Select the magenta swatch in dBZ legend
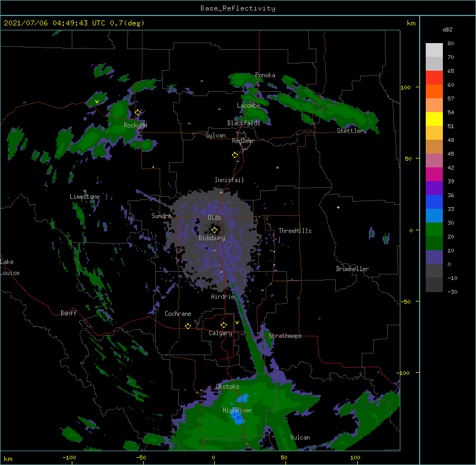The image size is (476, 465). coord(434,174)
